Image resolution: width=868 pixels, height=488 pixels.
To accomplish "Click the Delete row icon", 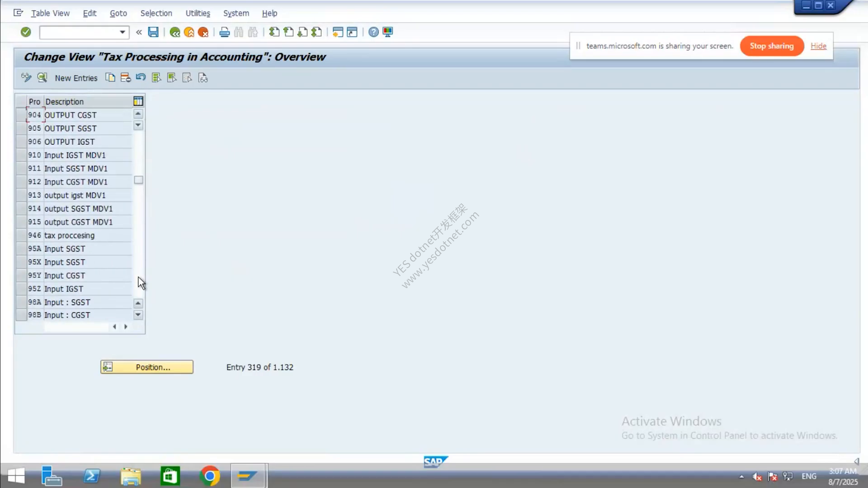I will pyautogui.click(x=126, y=78).
